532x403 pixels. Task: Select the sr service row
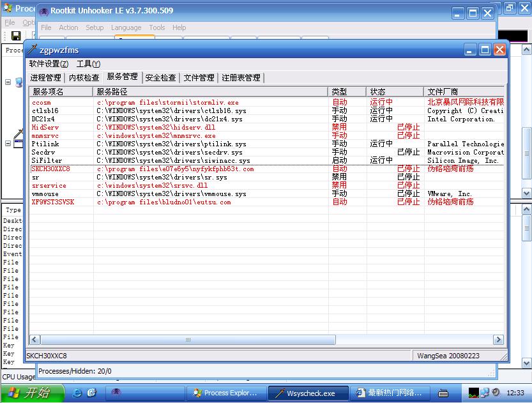(x=267, y=177)
